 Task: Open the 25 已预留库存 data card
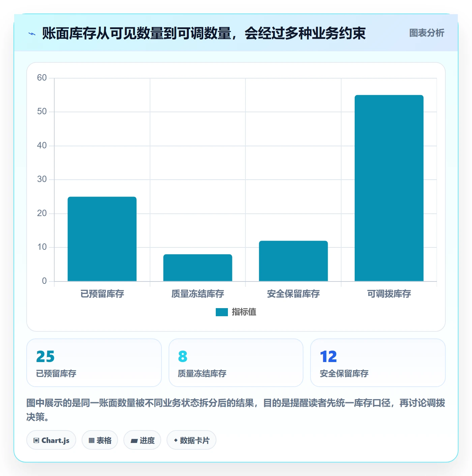94,363
